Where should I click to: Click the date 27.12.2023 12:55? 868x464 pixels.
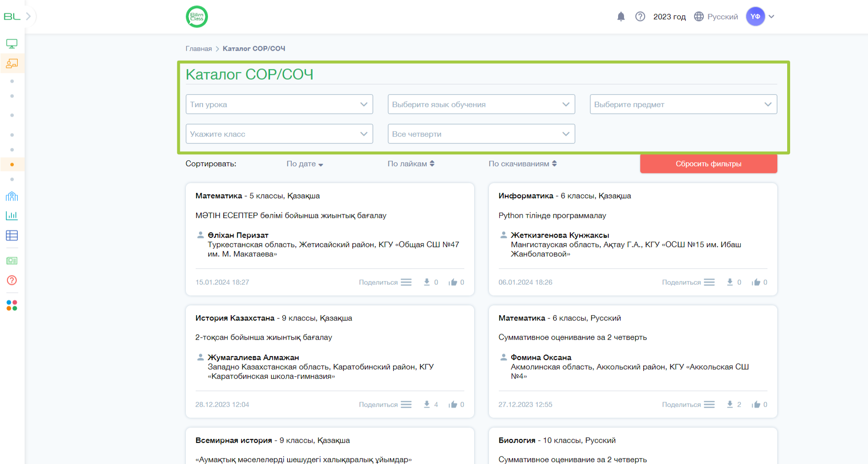(525, 405)
